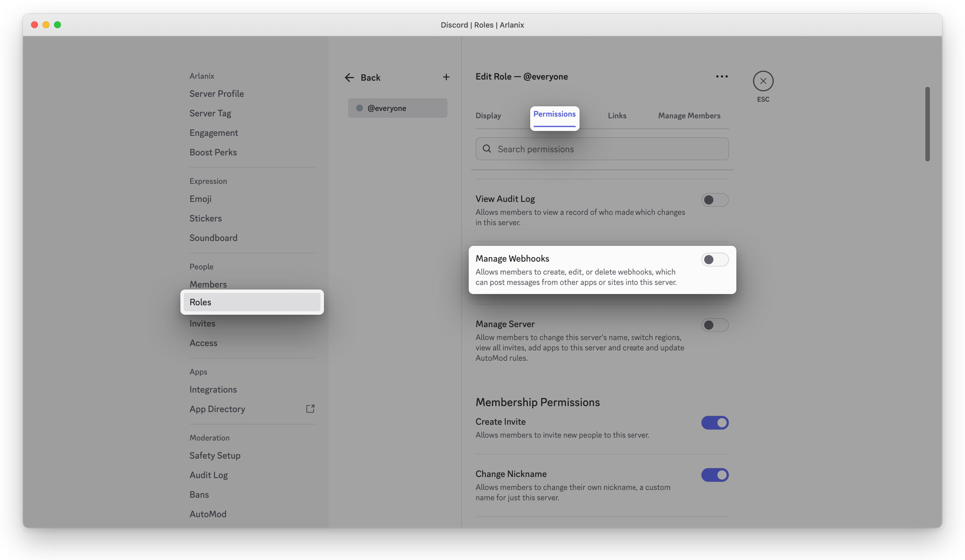Click the search magnifier icon
This screenshot has width=965, height=560.
[487, 149]
